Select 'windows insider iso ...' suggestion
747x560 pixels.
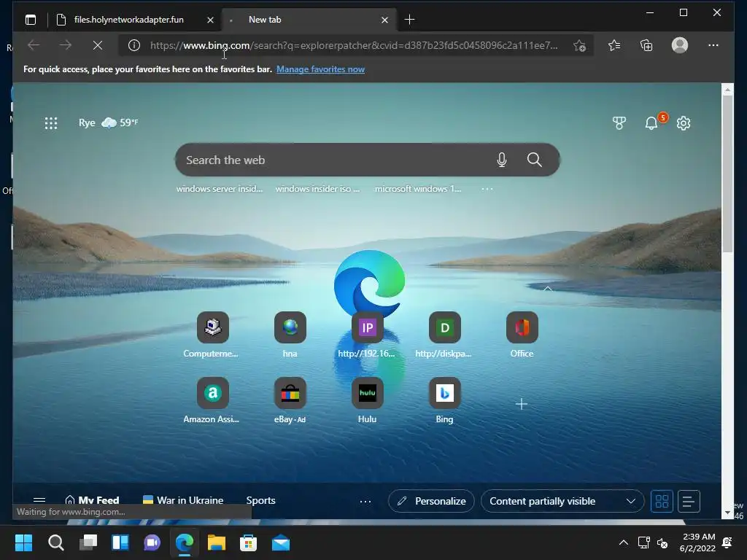(x=317, y=189)
